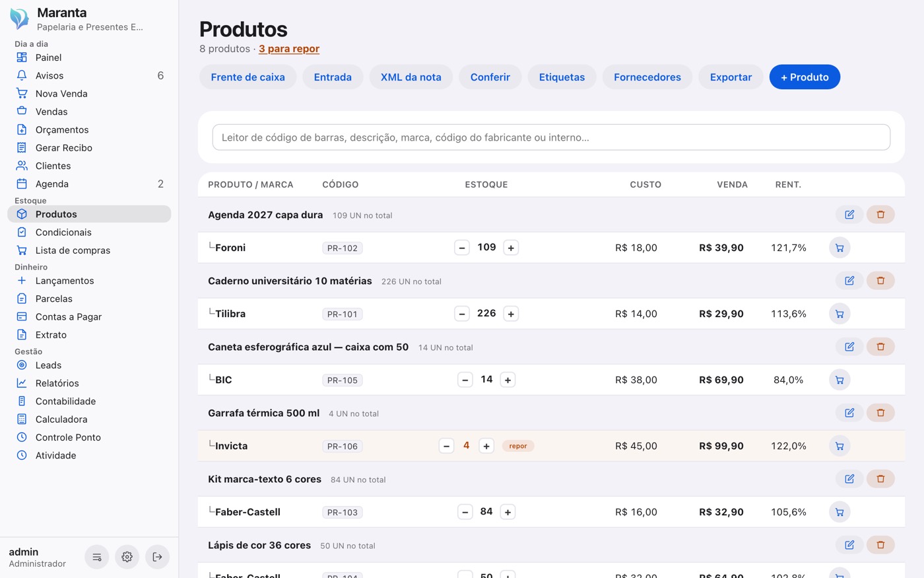The height and width of the screenshot is (578, 924).
Task: Delete Lápis de cor 36 cores product
Action: pos(880,545)
